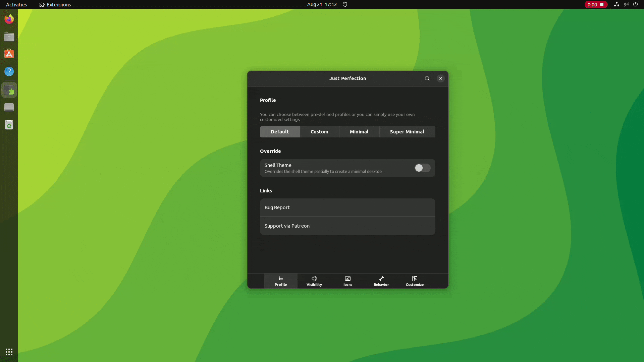The height and width of the screenshot is (362, 644).
Task: Open the app grid from the dock
Action: pos(9,352)
